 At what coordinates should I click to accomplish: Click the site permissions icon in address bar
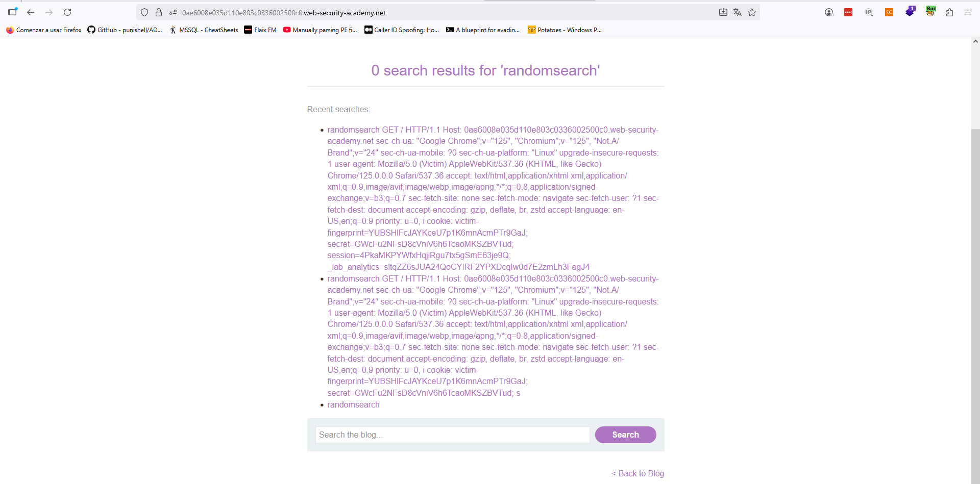[x=173, y=12]
